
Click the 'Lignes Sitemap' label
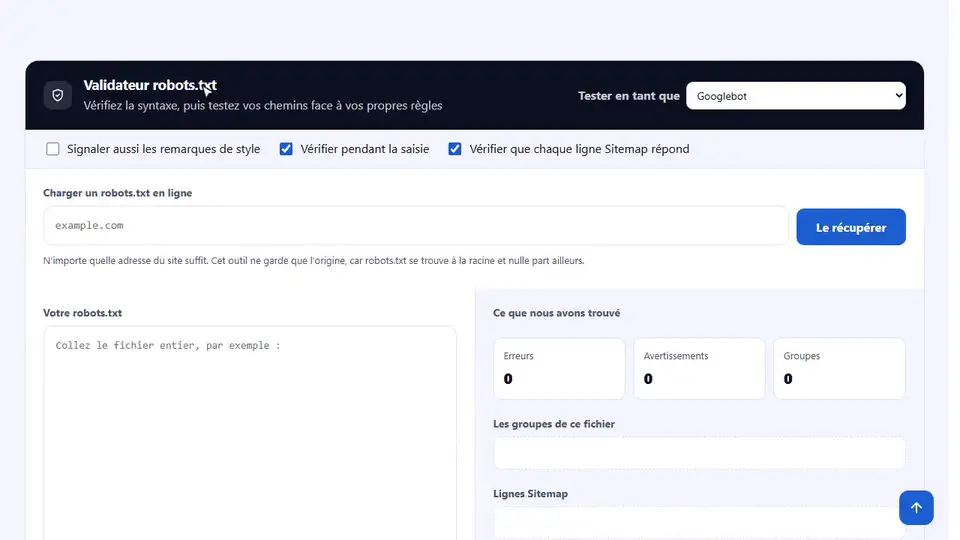[530, 493]
